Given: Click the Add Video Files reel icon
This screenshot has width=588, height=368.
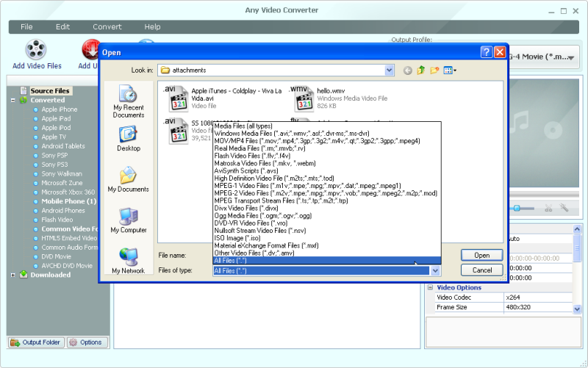Looking at the screenshot, I should click(x=37, y=49).
